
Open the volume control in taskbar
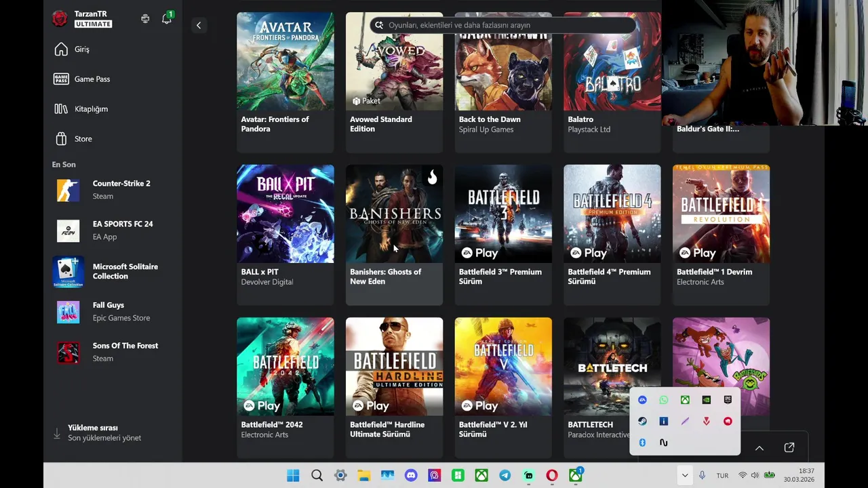click(755, 475)
